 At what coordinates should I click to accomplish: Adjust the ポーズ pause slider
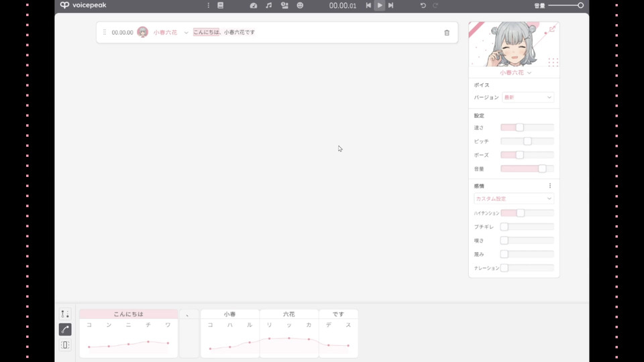pyautogui.click(x=527, y=155)
